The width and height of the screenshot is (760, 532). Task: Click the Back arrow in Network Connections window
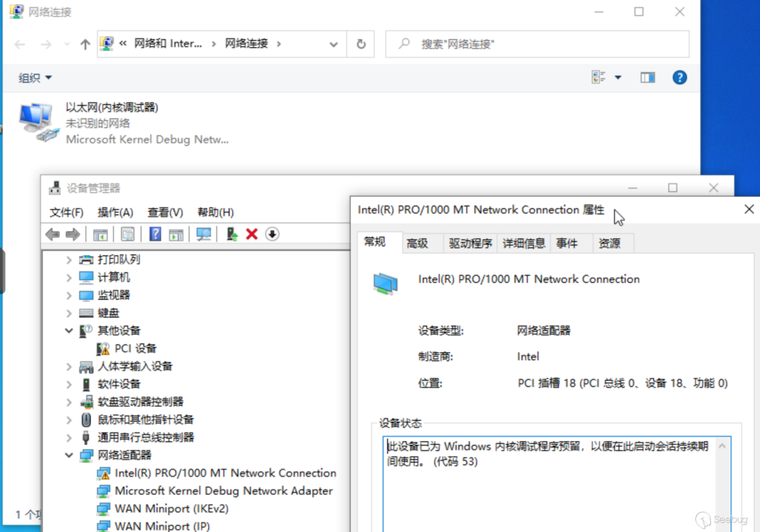(20, 44)
